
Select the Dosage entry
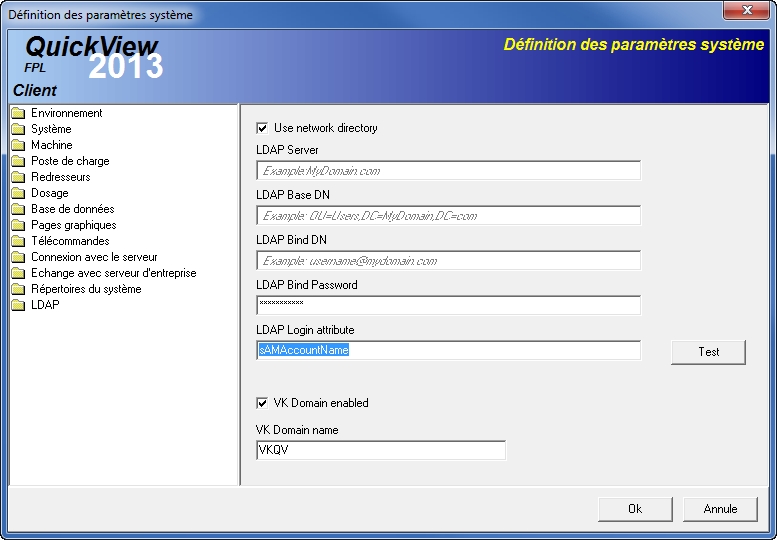click(x=50, y=193)
